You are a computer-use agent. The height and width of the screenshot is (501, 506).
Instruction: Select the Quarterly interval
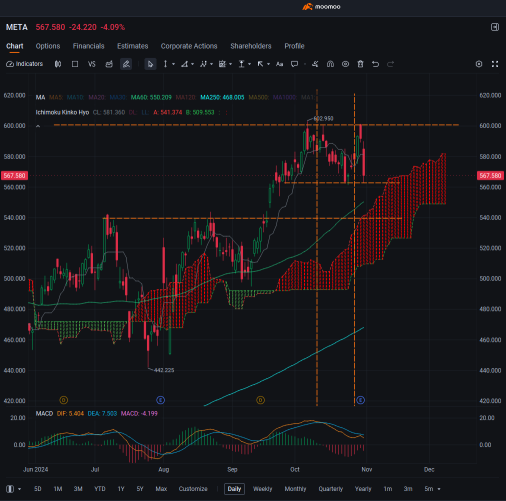tap(331, 489)
